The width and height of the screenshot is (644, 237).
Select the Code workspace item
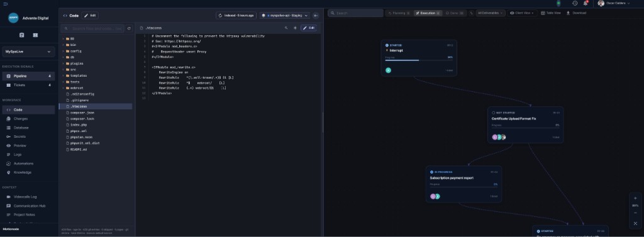click(28, 109)
